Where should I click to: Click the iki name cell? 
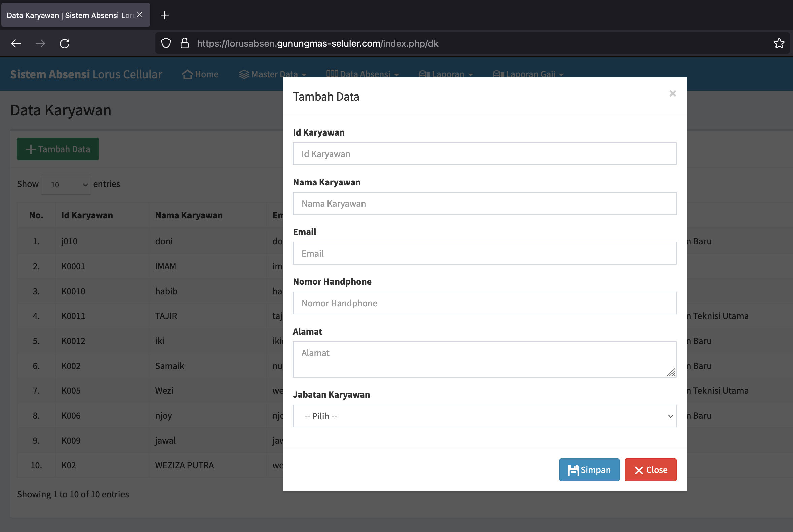[x=207, y=341]
